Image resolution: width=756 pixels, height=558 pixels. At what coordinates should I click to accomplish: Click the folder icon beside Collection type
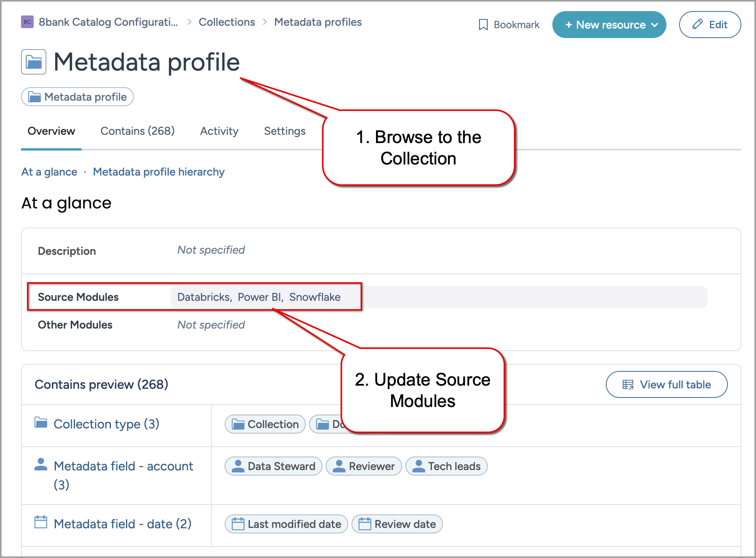[41, 423]
